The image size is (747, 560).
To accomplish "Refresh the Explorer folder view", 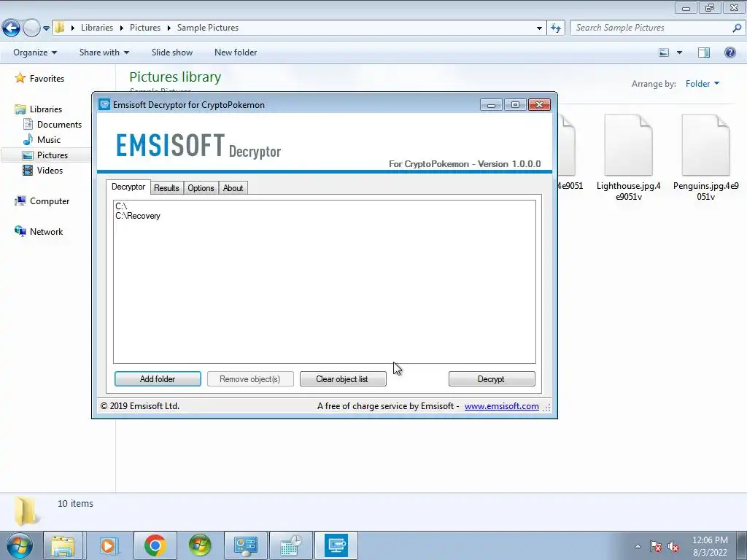I will (555, 28).
